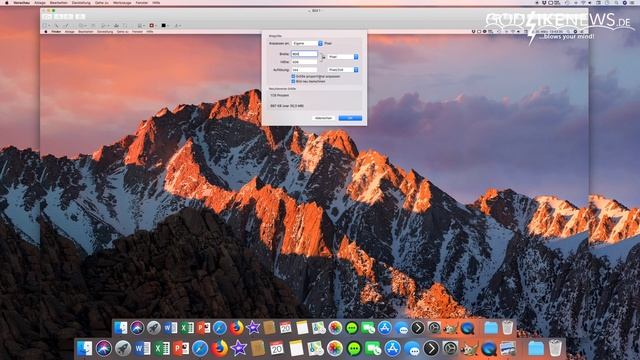The height and width of the screenshot is (360, 640).
Task: Open the border color tool in Preview's markup toolbar
Action: pyautogui.click(x=152, y=25)
